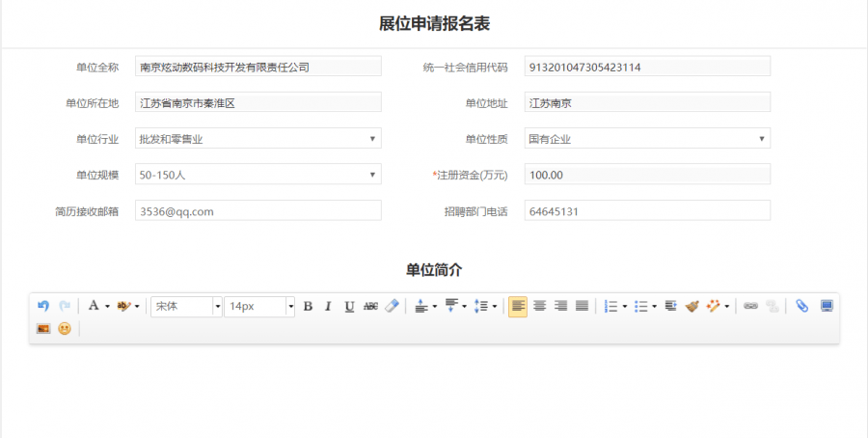The width and height of the screenshot is (868, 438).
Task: Click the 简历接收邮箱 email input field
Action: [x=258, y=210]
